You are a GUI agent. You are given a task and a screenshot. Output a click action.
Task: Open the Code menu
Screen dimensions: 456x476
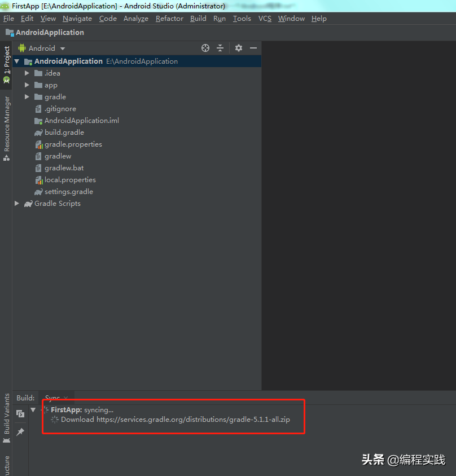click(x=108, y=19)
